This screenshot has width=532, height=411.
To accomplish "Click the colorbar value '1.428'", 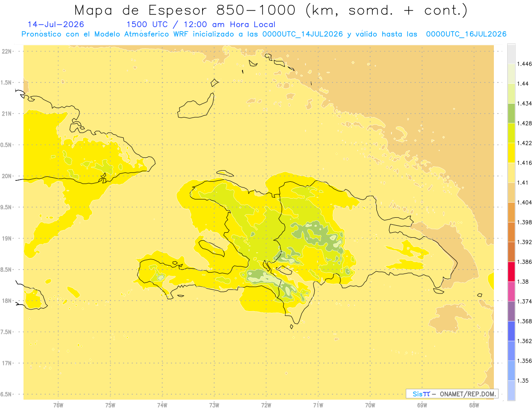I will pyautogui.click(x=524, y=123).
